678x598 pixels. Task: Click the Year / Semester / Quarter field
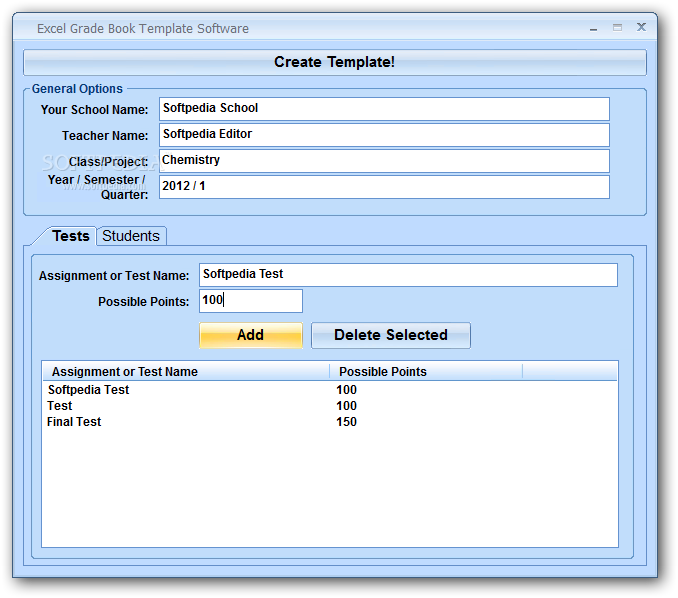pyautogui.click(x=384, y=187)
